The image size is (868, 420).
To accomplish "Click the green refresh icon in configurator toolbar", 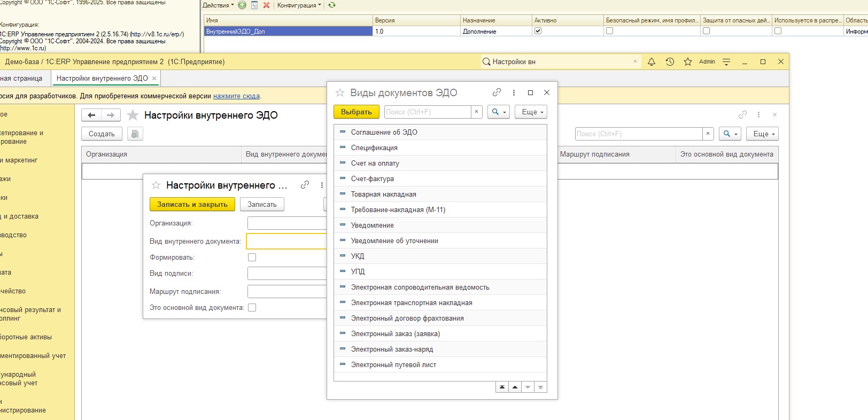I will coord(332,5).
